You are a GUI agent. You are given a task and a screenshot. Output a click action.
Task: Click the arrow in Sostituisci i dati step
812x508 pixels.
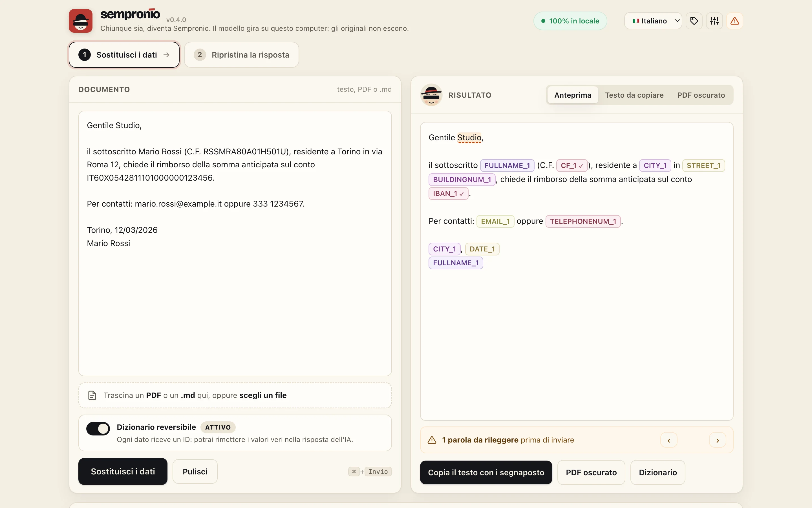(x=166, y=55)
